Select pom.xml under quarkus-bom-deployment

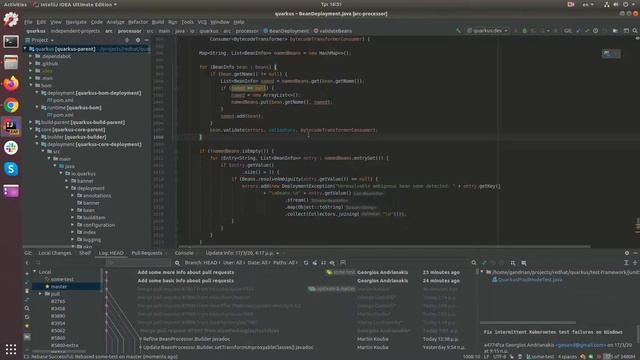tap(60, 100)
